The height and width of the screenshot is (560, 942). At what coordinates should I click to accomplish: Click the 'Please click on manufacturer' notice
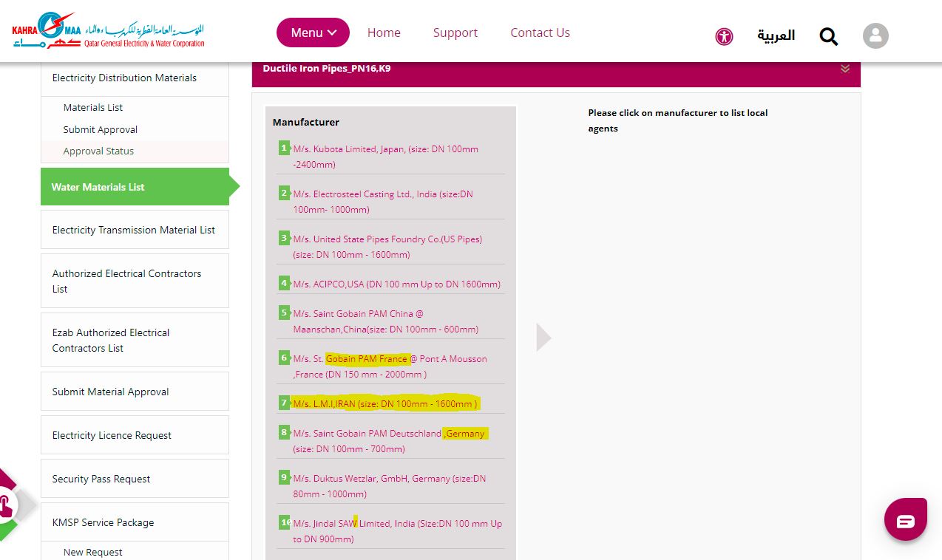click(678, 120)
